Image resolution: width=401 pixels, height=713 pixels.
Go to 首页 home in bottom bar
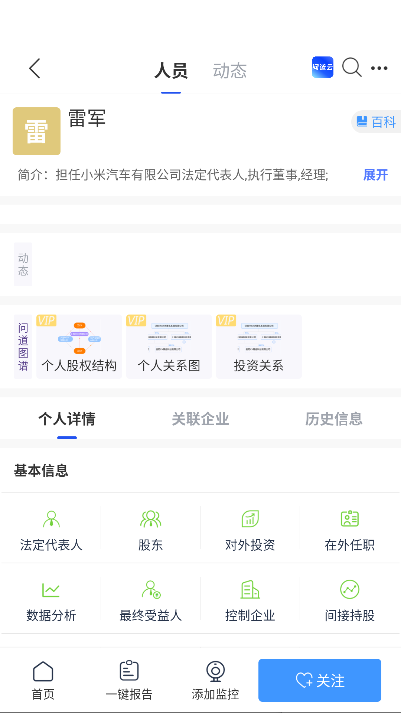click(x=43, y=680)
